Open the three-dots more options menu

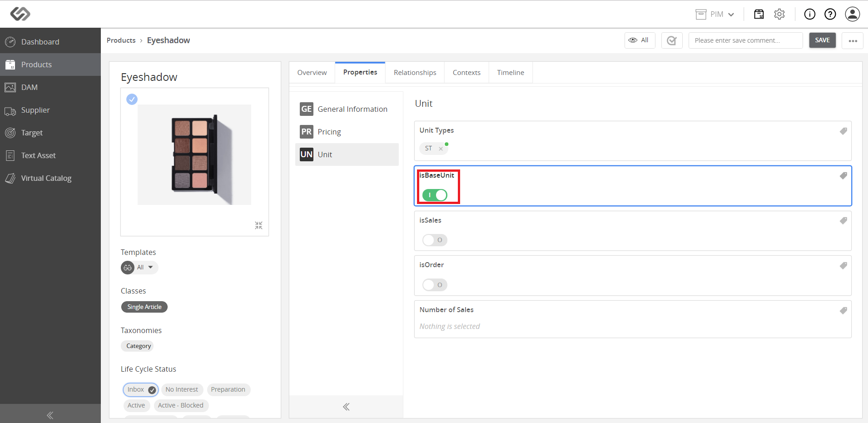pyautogui.click(x=853, y=40)
